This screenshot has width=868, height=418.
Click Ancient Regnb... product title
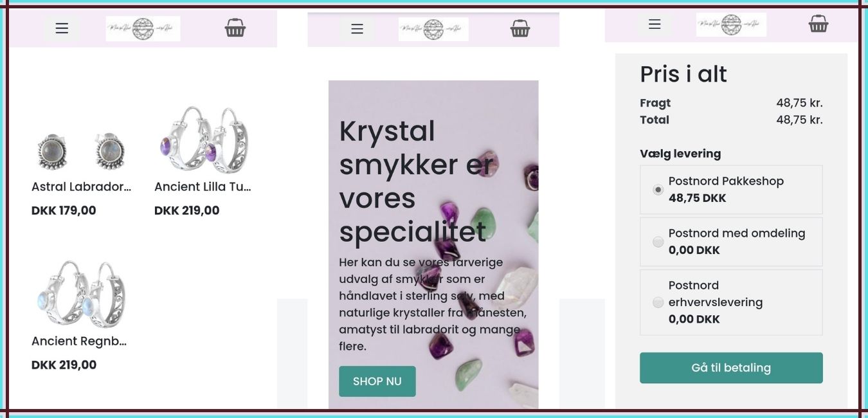(79, 341)
